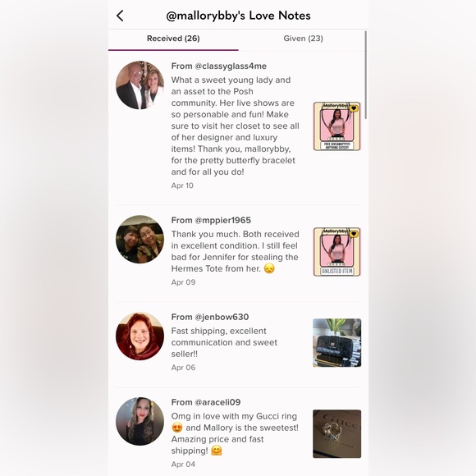
Task: Open @classyglass4me profile picture
Action: pyautogui.click(x=140, y=85)
